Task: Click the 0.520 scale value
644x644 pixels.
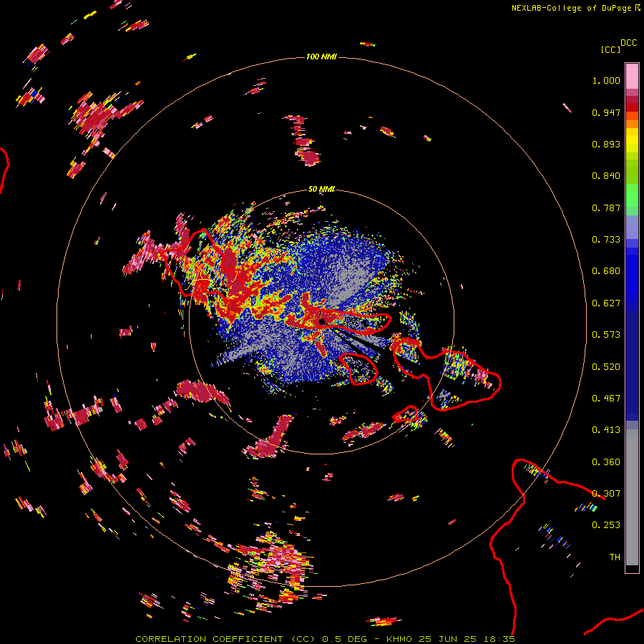Action: point(606,367)
